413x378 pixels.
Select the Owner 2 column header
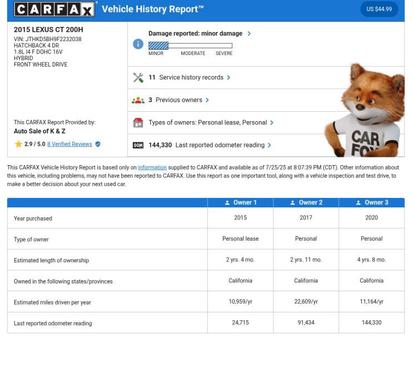point(306,203)
